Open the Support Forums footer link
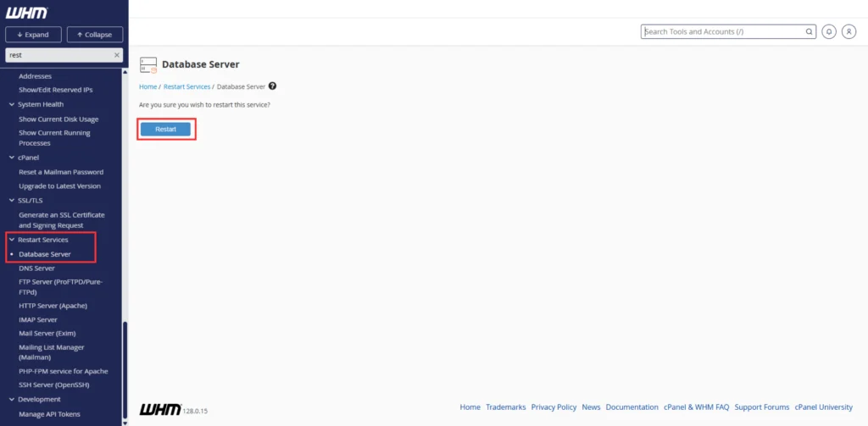Image resolution: width=868 pixels, height=426 pixels. [x=762, y=407]
